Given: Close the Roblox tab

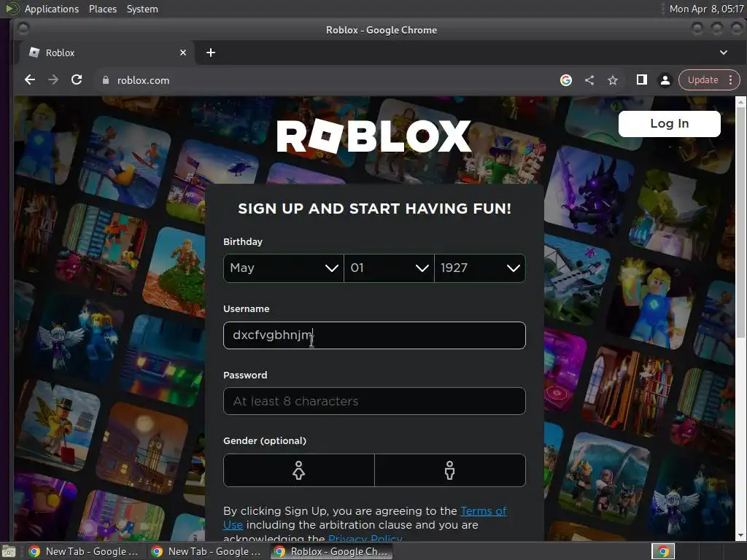Looking at the screenshot, I should 183,52.
